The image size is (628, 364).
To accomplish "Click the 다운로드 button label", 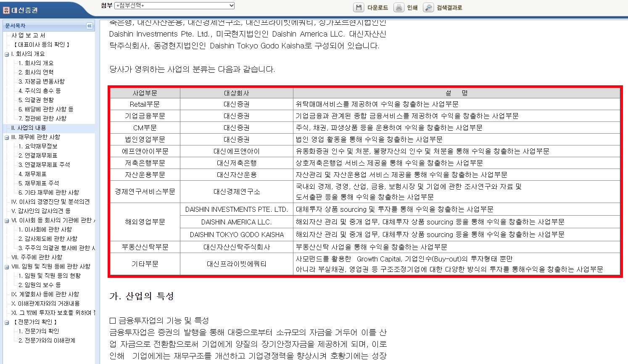I will coord(377,8).
